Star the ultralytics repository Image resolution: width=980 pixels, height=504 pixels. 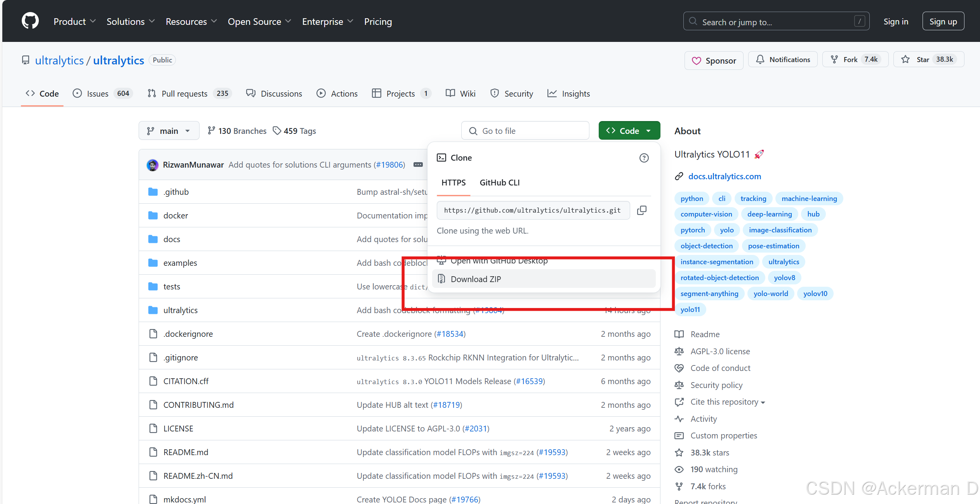(928, 59)
